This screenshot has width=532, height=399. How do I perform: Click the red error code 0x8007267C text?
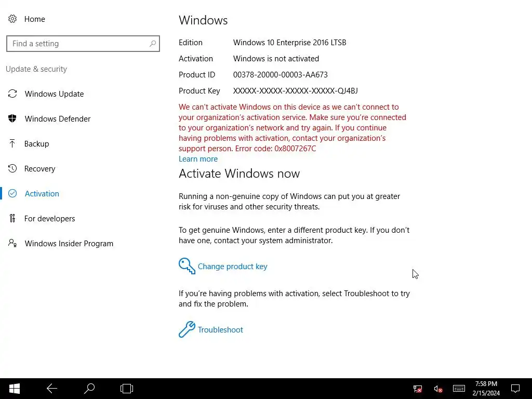295,149
